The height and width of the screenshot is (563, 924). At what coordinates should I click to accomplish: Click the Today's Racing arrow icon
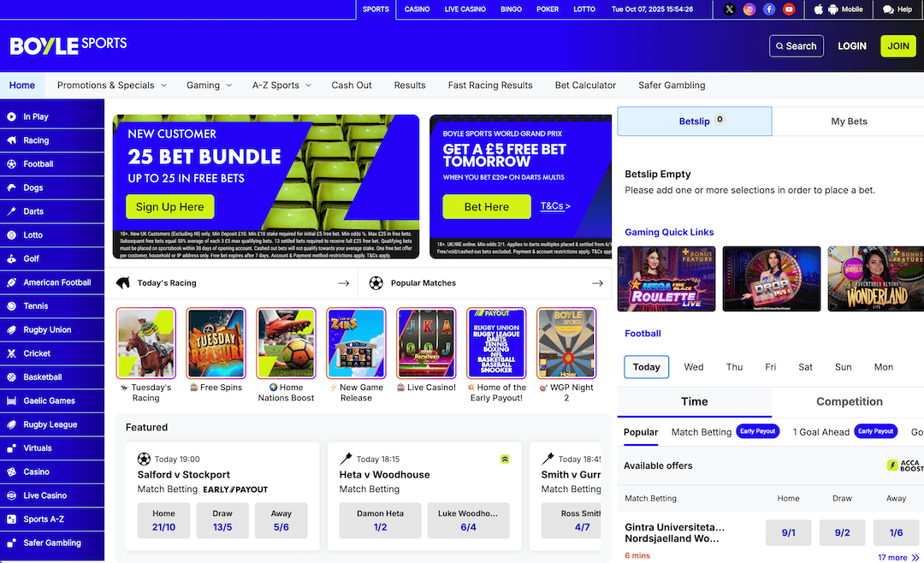[344, 283]
